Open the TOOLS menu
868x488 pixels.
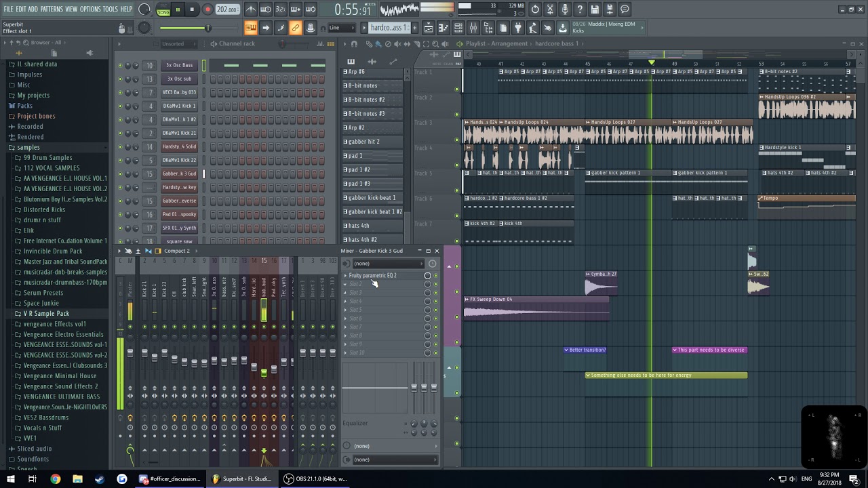(x=111, y=9)
